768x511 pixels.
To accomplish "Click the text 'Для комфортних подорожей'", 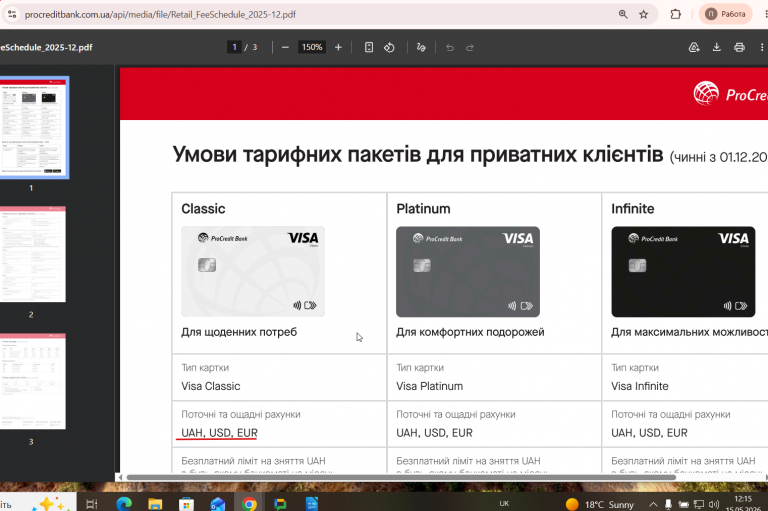I will 470,332.
